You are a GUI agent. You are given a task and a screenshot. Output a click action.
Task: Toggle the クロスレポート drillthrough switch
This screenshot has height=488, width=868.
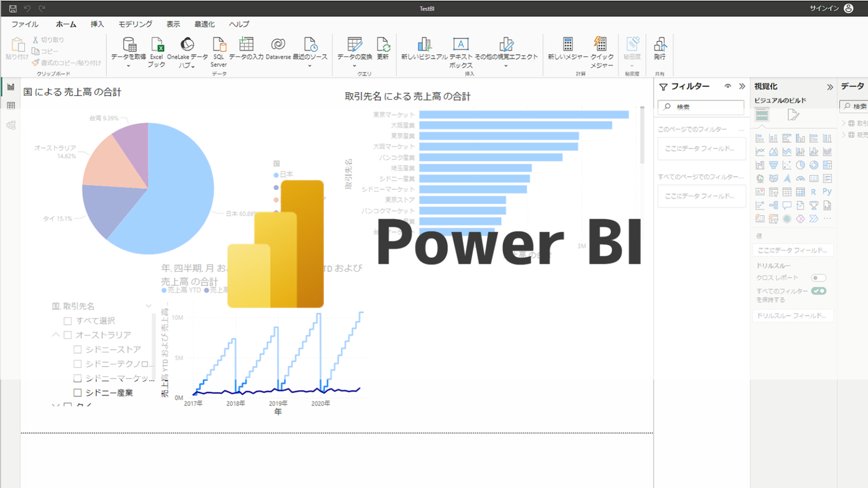pos(819,277)
